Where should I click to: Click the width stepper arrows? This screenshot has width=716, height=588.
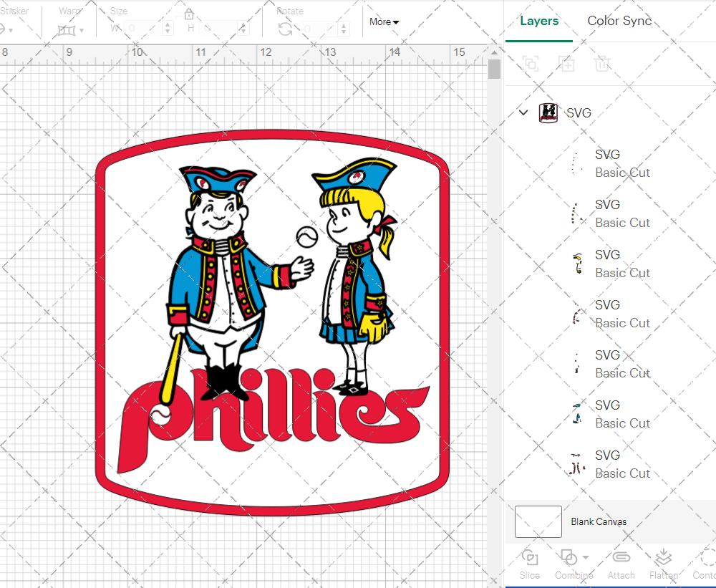tap(168, 29)
